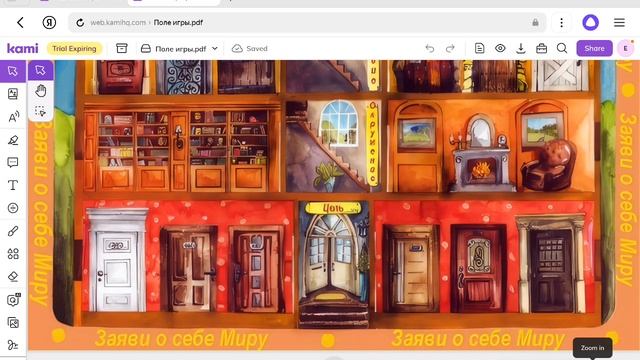Choose the arrow select sub-tool
Viewport: 640px width, 360px height.
tap(40, 70)
